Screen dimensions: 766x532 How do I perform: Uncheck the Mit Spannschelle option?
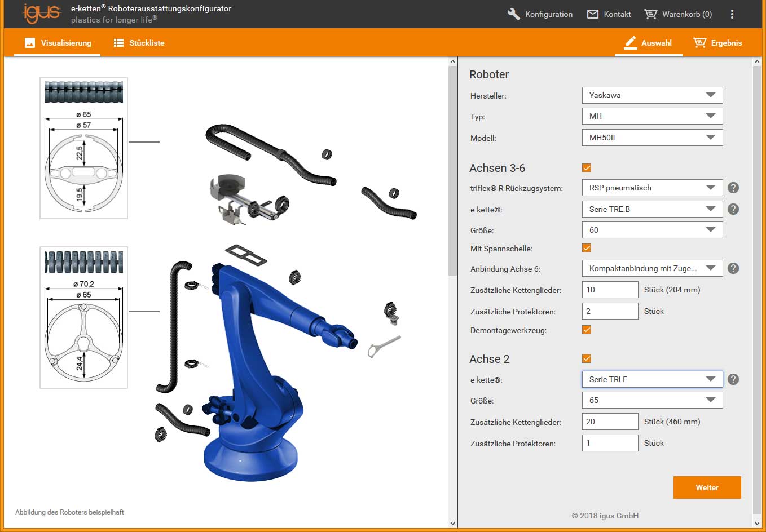[587, 248]
